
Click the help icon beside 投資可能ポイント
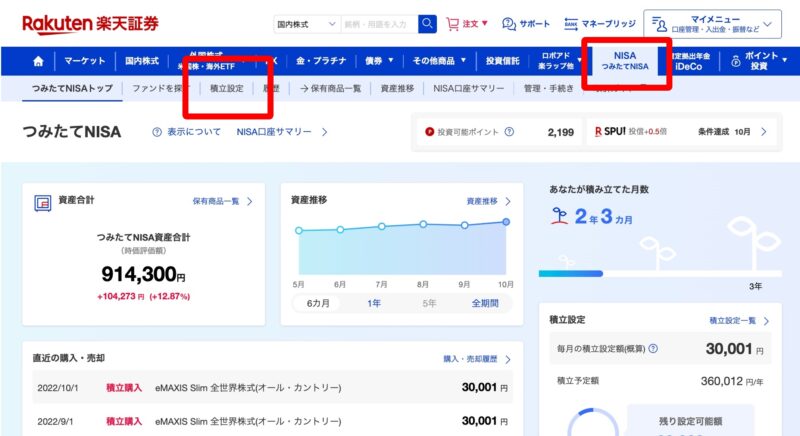tap(509, 132)
